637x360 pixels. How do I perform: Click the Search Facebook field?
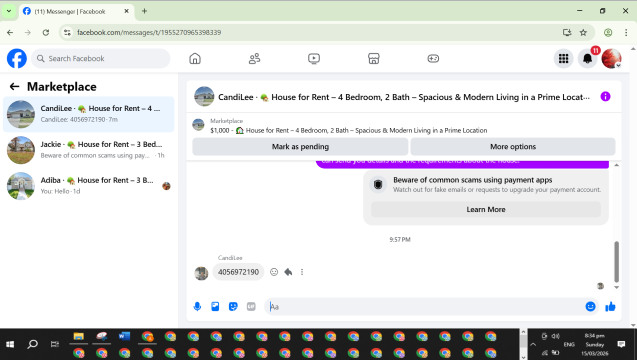pyautogui.click(x=101, y=59)
